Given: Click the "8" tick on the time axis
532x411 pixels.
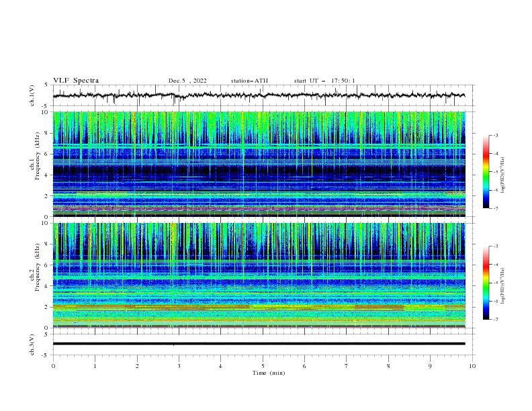Looking at the screenshot, I should click(x=388, y=366).
